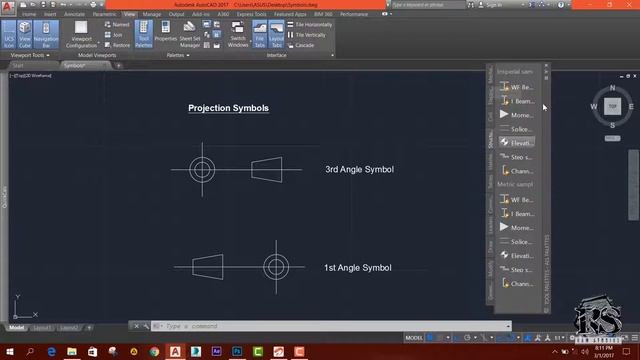Viewport: 640px width, 360px height.
Task: Click the search keyword input box
Action: point(428,5)
